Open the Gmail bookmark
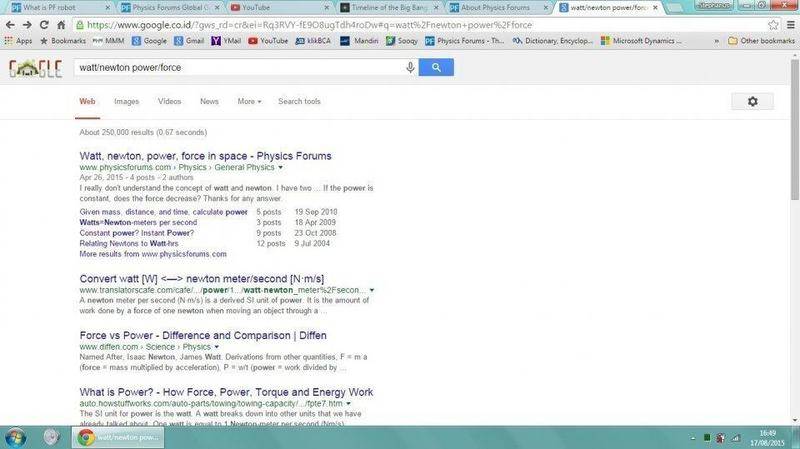Image resolution: width=800 pixels, height=449 pixels. 189,41
